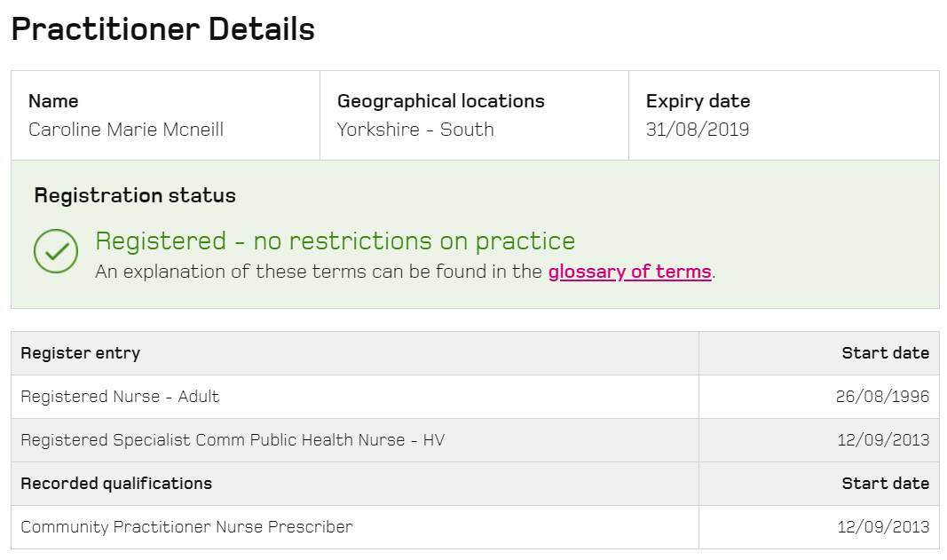The height and width of the screenshot is (560, 947).
Task: Click the Practitioner Details page heading
Action: coord(162,28)
